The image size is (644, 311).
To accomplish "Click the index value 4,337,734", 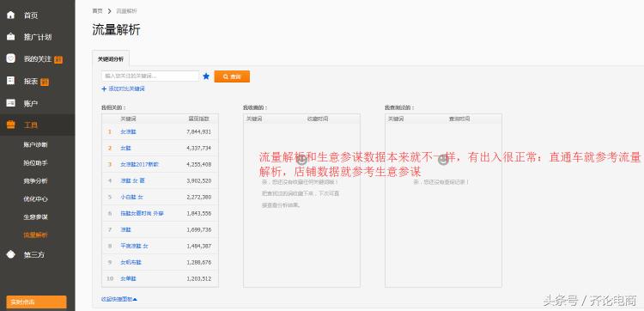I will tap(199, 148).
